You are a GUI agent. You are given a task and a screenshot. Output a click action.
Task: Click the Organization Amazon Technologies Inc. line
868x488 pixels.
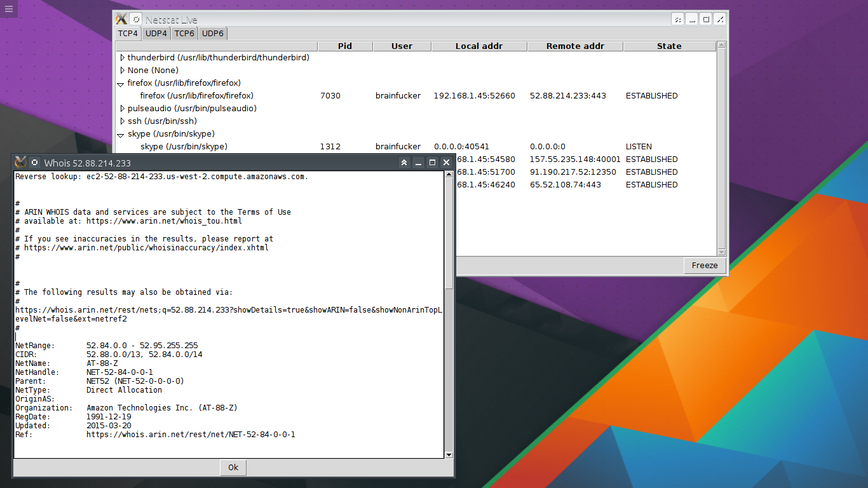pos(126,408)
